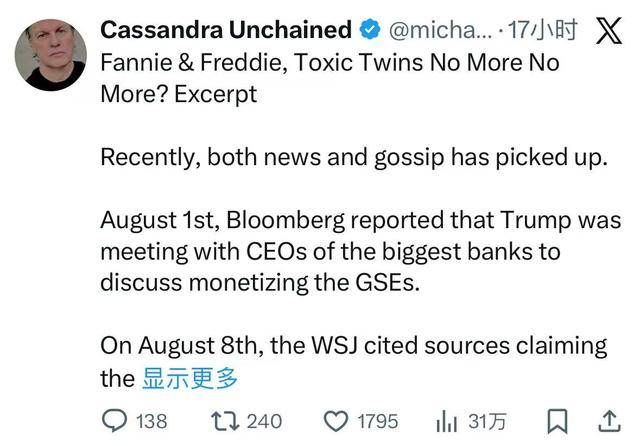Click the share upload arrow icon
This screenshot has height=446, width=640.
[x=607, y=420]
